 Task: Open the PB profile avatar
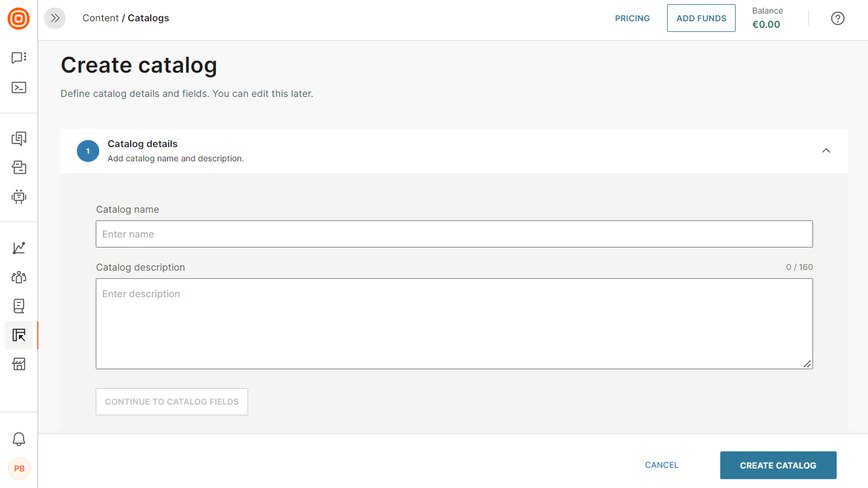(x=18, y=469)
